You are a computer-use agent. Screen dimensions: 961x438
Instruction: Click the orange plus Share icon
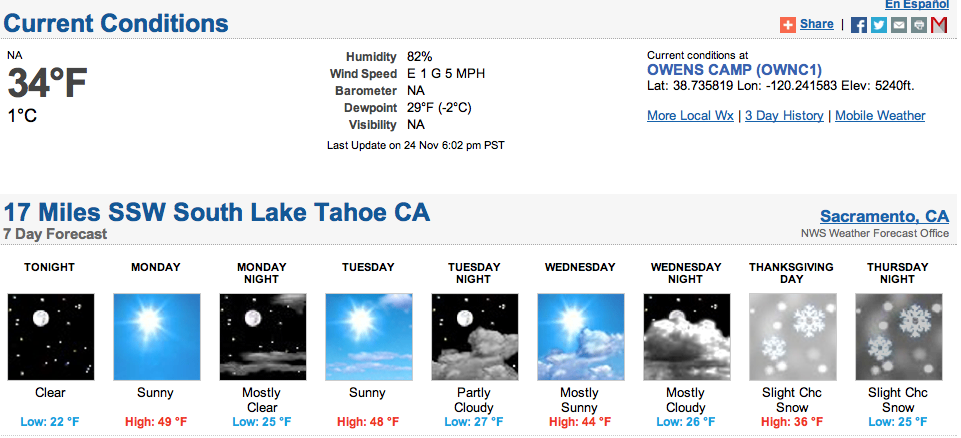(x=788, y=25)
